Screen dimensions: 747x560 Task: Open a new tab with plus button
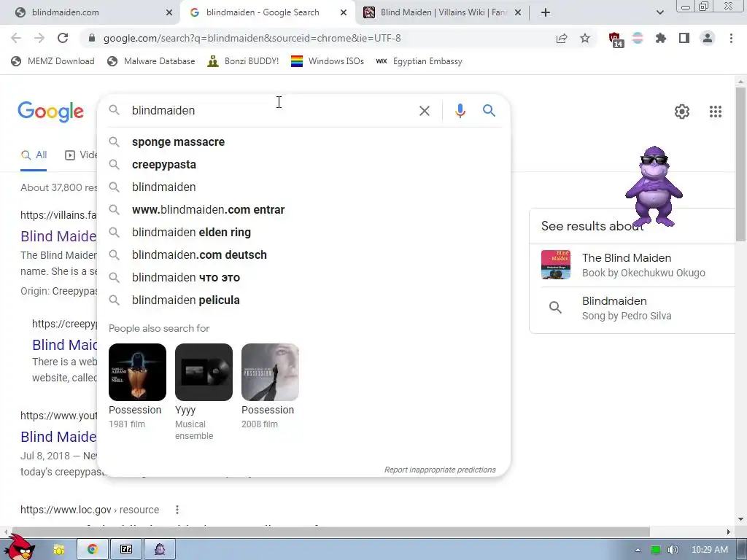coord(546,12)
